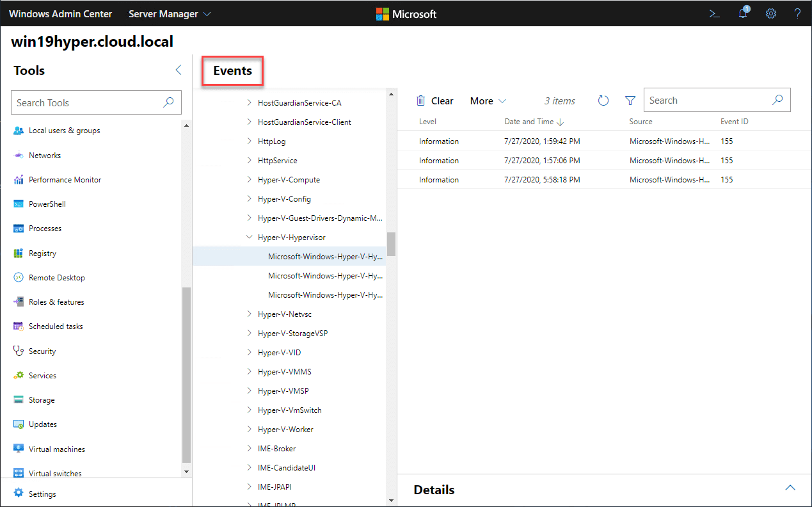Open the PowerShell remote console icon

coord(714,13)
